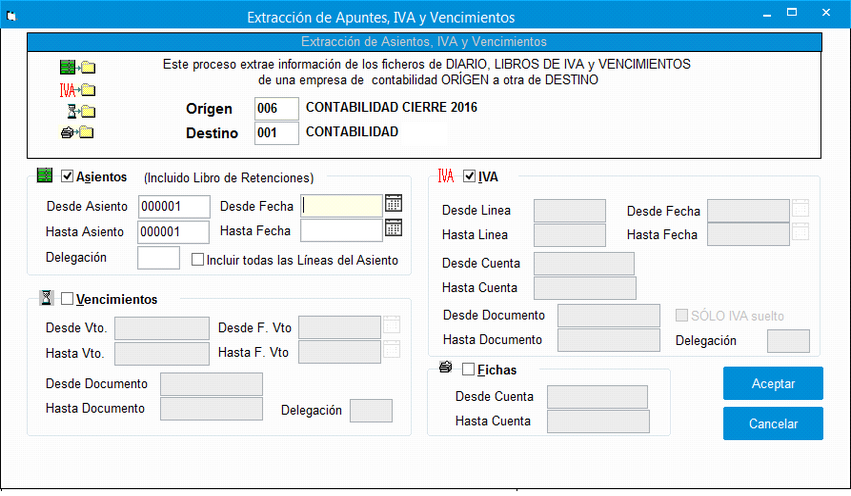Viewport: 851px width, 496px height.
Task: Click the green ledger-to-folder icon in header
Action: coord(78,67)
